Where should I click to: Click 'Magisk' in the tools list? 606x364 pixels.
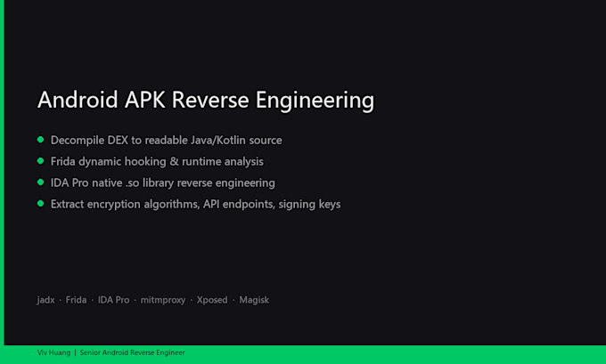pos(254,300)
